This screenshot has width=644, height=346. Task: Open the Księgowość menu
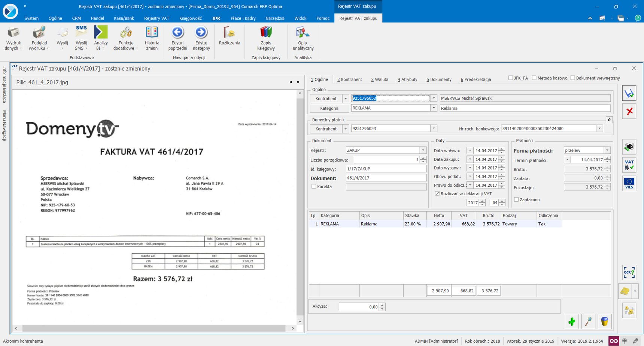[x=190, y=18]
